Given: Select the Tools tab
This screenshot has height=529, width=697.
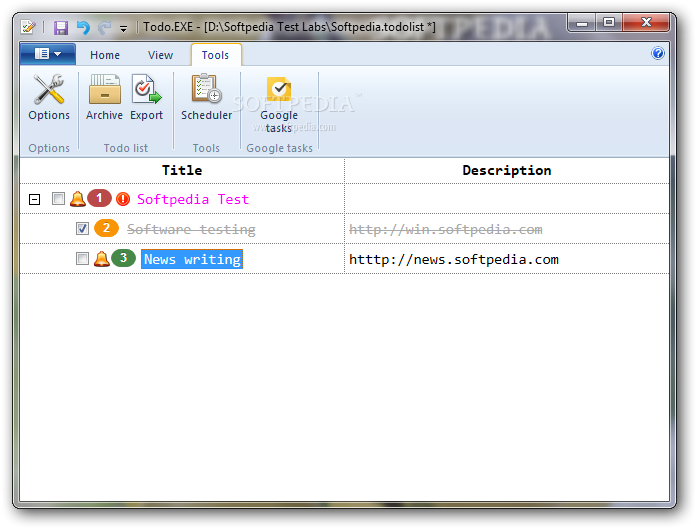Looking at the screenshot, I should [x=216, y=55].
